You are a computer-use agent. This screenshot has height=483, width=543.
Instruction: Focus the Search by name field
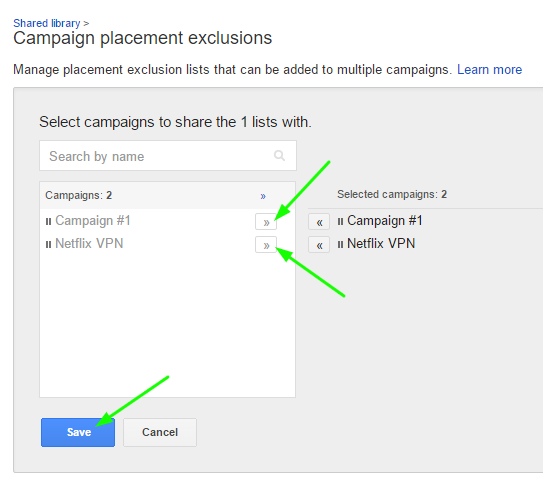click(168, 155)
